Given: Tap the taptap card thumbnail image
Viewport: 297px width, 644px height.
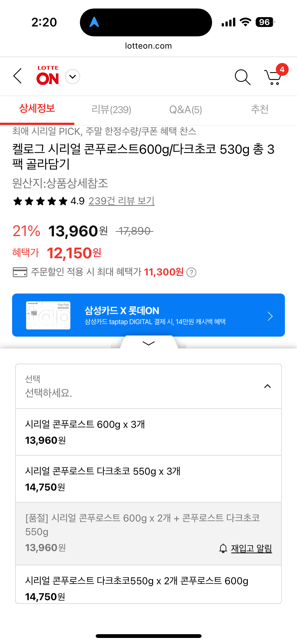Looking at the screenshot, I should (x=48, y=315).
